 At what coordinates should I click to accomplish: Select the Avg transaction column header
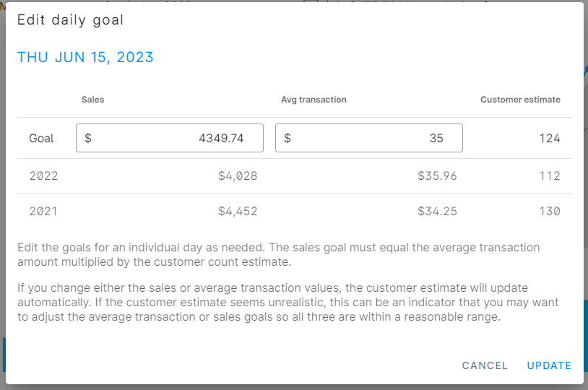314,100
